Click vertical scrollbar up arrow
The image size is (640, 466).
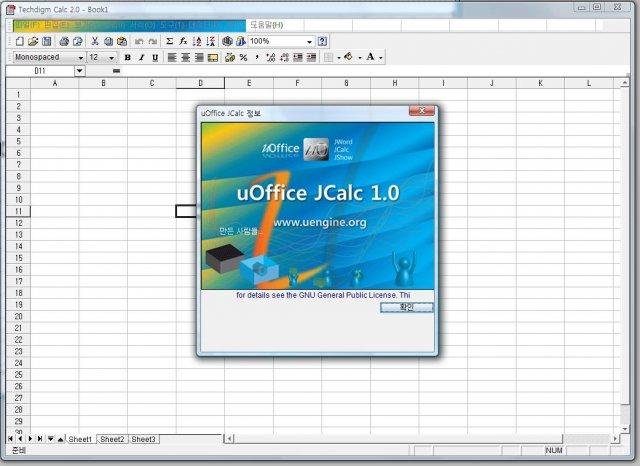coord(624,83)
